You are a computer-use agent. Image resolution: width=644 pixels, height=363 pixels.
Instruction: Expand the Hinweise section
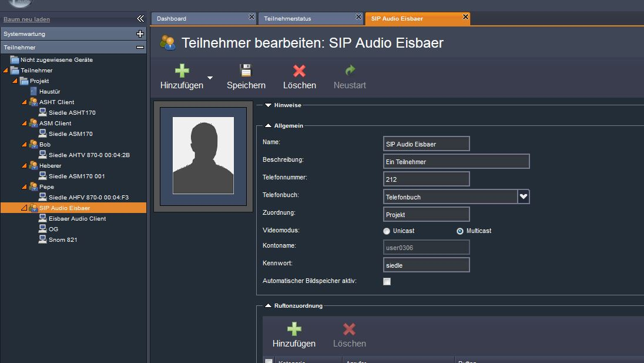268,105
